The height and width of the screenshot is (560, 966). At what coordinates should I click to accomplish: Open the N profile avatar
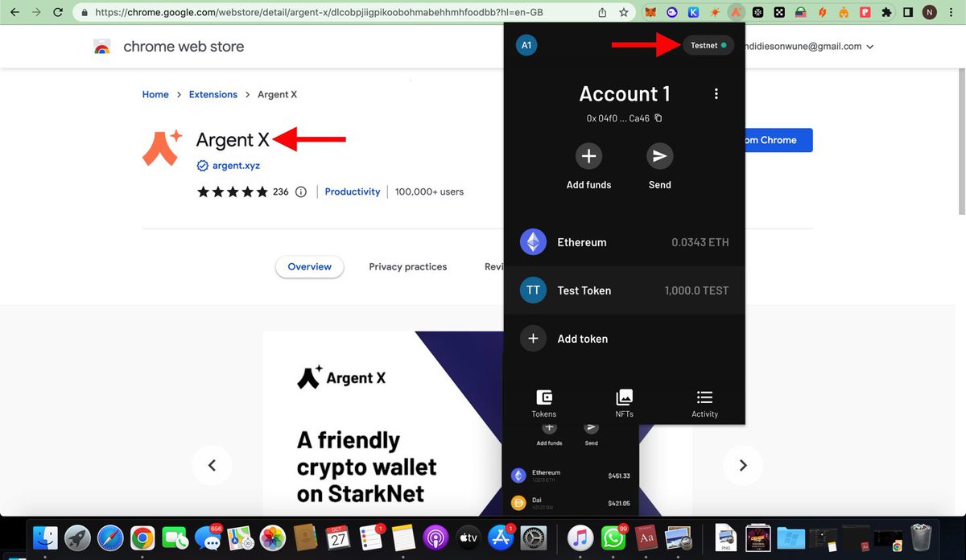coord(930,13)
